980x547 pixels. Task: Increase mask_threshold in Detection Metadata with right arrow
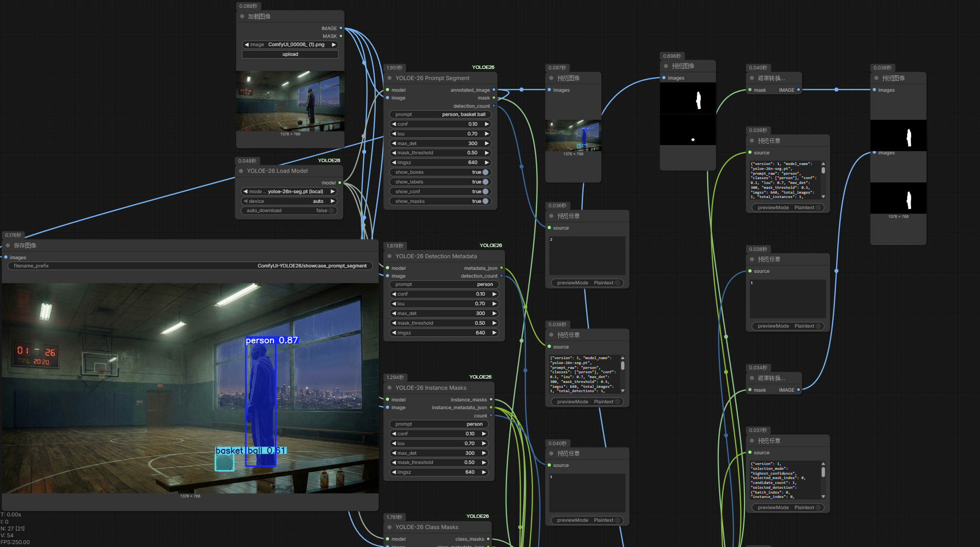[494, 323]
